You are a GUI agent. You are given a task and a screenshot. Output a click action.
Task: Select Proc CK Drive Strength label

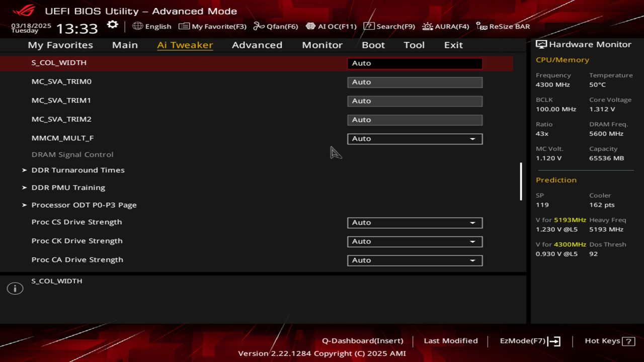point(77,241)
